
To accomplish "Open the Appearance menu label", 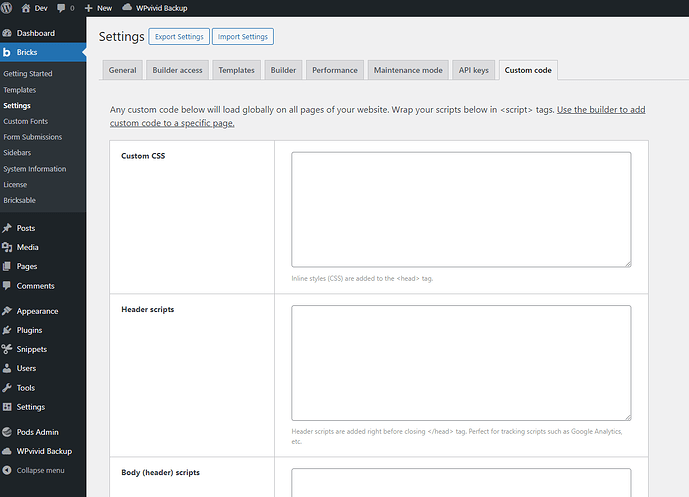I will click(37, 311).
